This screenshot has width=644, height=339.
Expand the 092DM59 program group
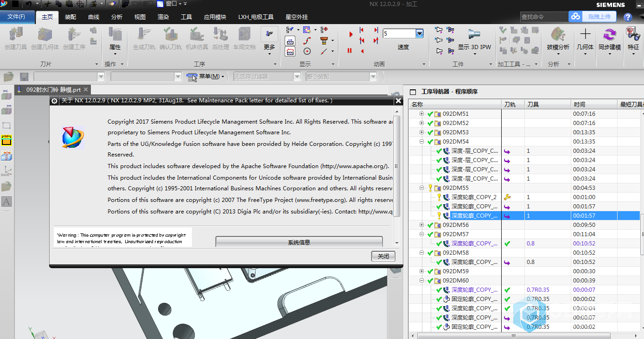coord(421,271)
